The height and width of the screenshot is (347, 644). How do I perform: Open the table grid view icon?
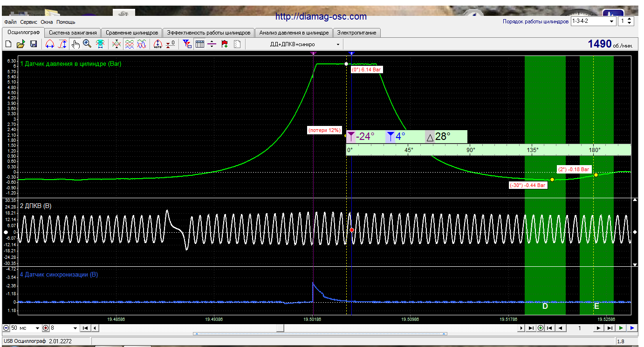(200, 44)
